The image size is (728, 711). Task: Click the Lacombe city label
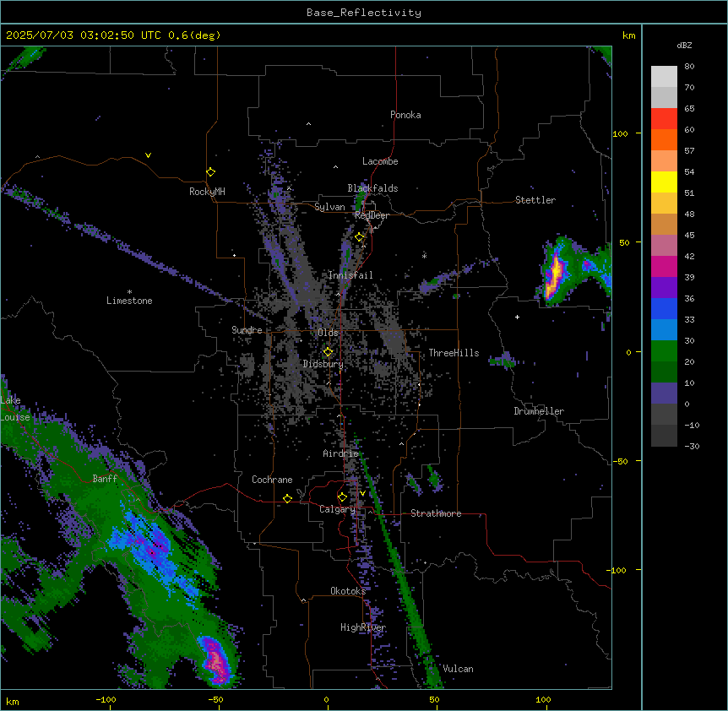[x=380, y=161]
